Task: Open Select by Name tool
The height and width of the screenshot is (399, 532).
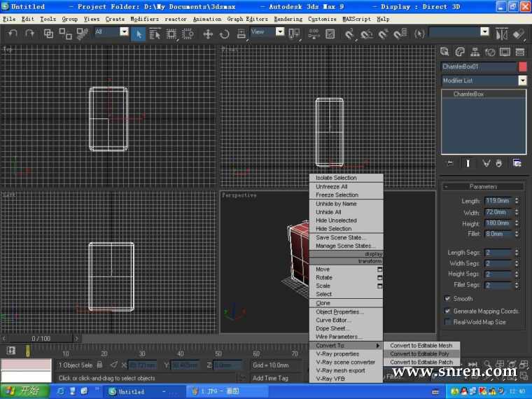Action: click(155, 34)
